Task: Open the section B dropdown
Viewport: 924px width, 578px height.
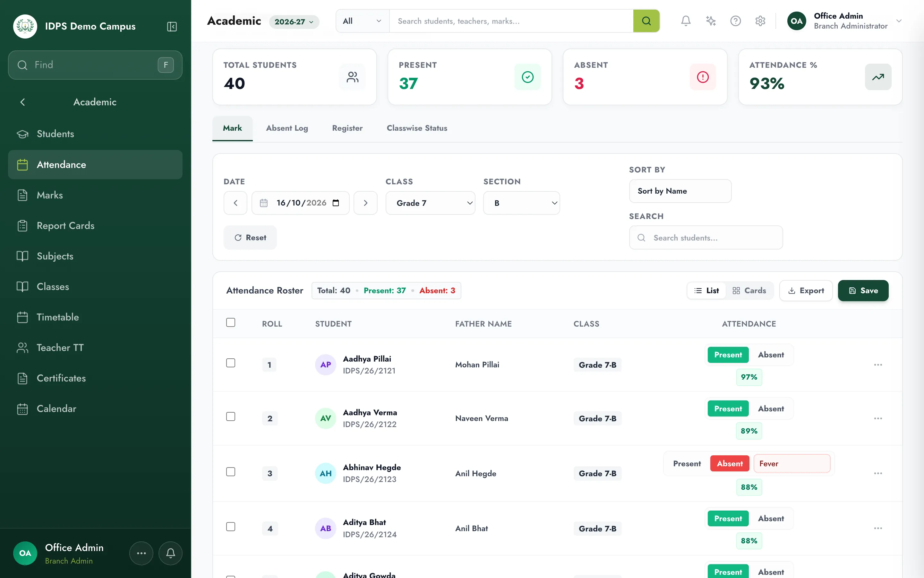Action: (x=522, y=203)
